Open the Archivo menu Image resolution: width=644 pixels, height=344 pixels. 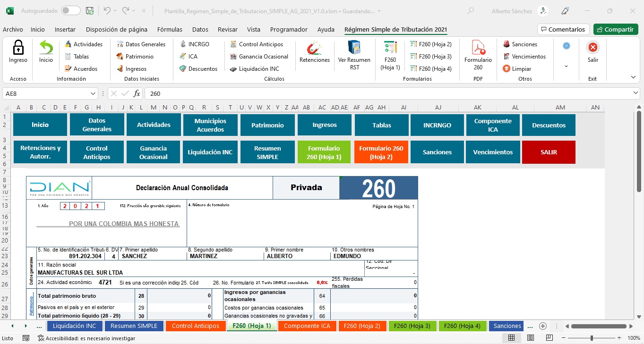(13, 29)
